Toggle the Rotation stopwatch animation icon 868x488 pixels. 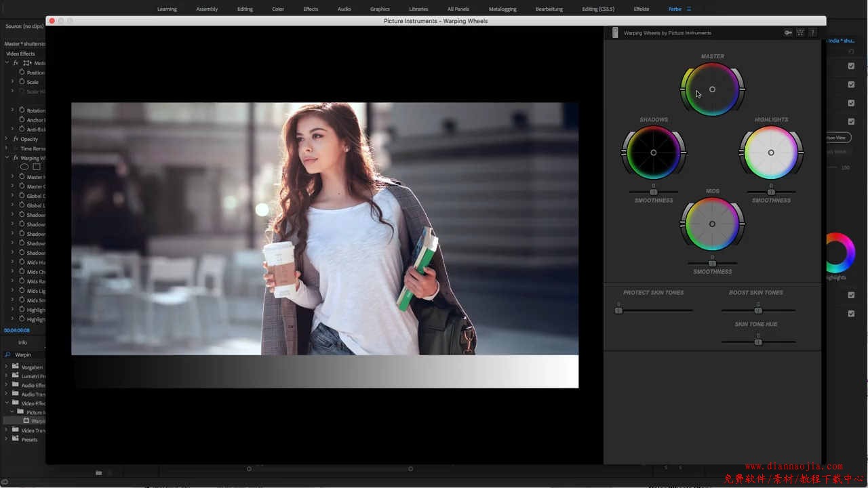(22, 110)
